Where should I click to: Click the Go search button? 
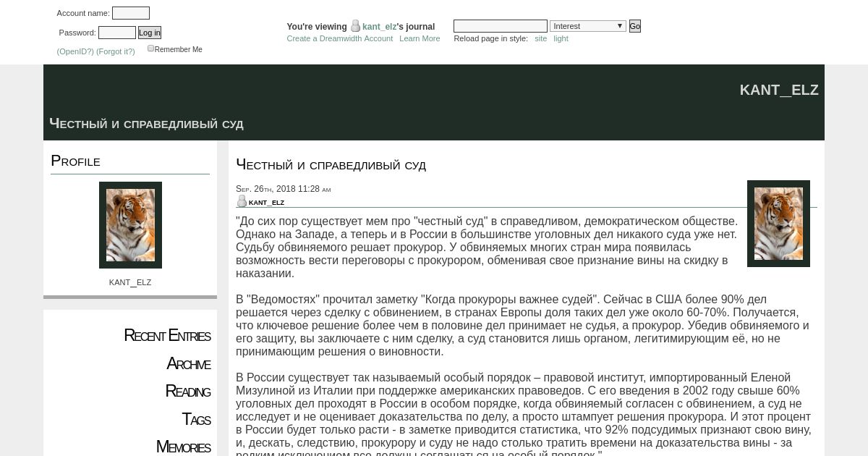pos(635,26)
